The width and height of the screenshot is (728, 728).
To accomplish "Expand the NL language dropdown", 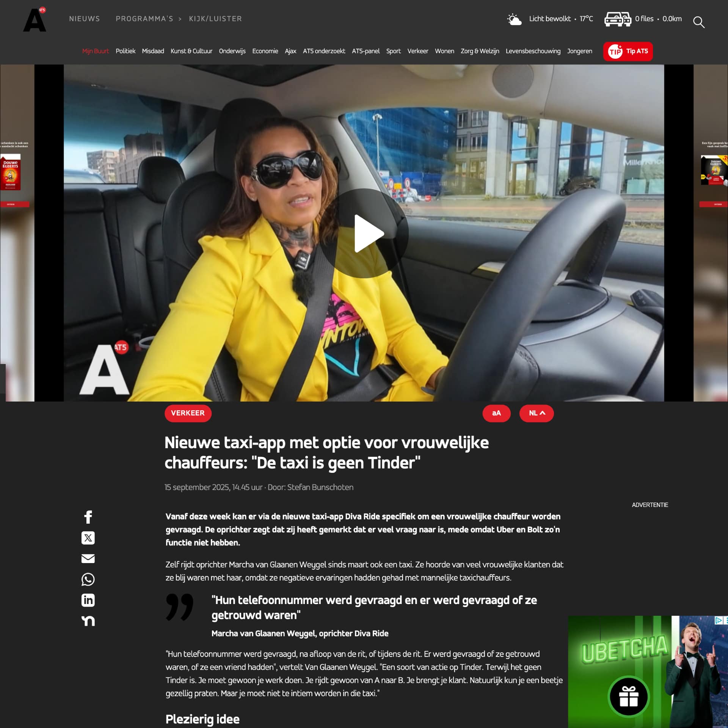I will 536,413.
